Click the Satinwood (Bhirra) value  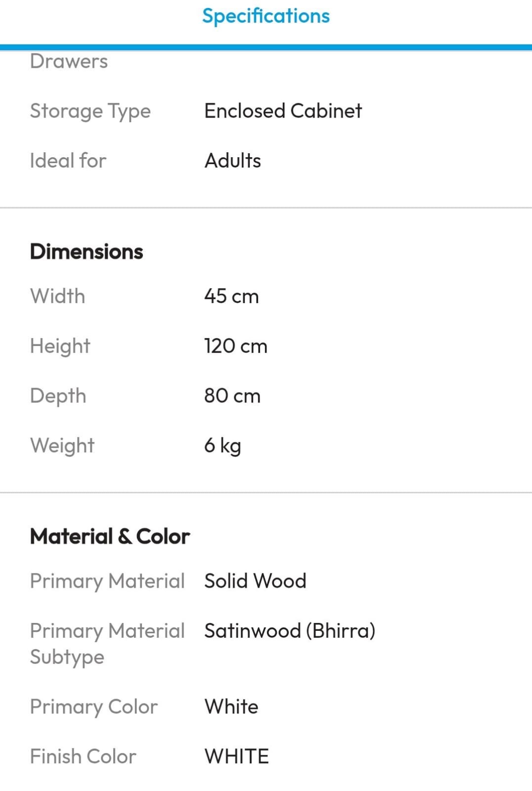[290, 631]
